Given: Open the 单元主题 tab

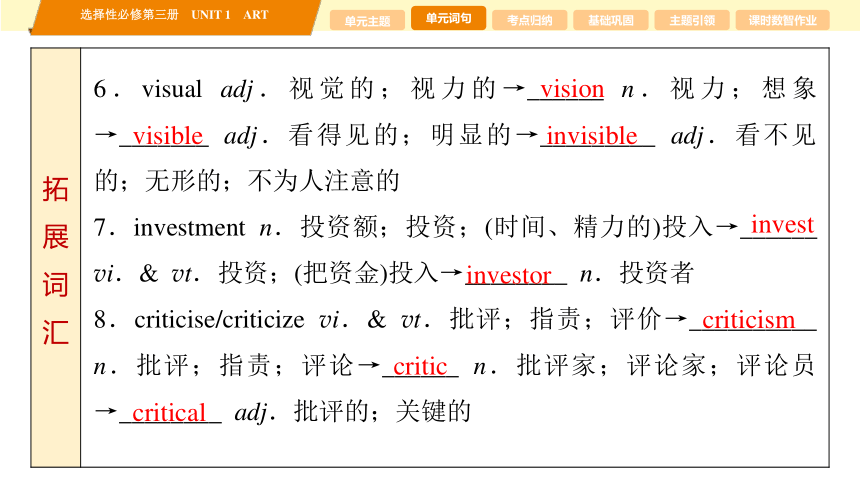Looking at the screenshot, I should 367,20.
